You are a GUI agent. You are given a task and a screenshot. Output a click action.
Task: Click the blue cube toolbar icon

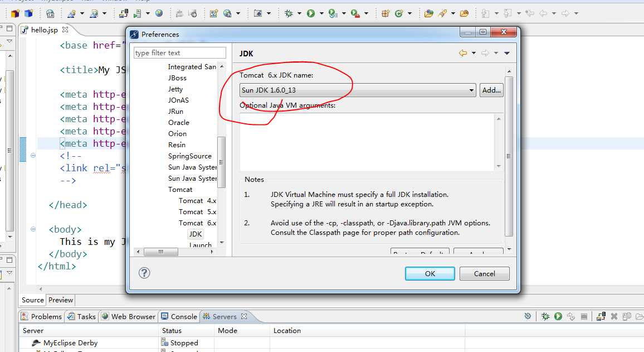point(29,13)
